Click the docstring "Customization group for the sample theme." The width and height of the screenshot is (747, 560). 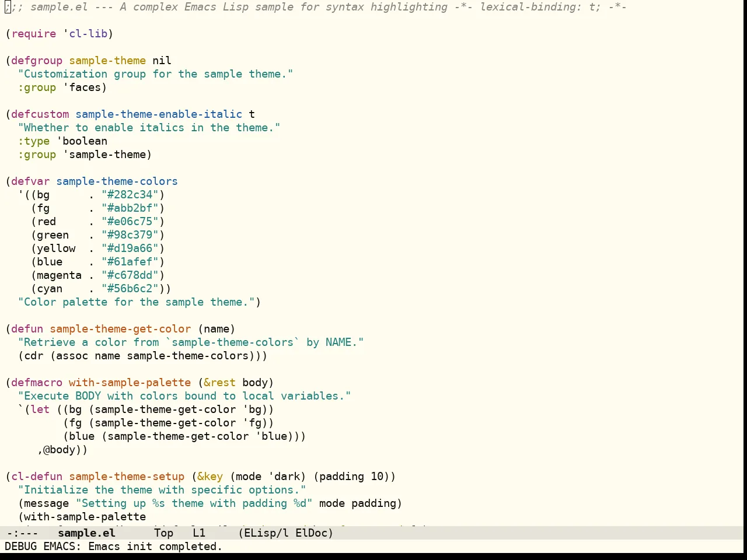click(x=155, y=74)
